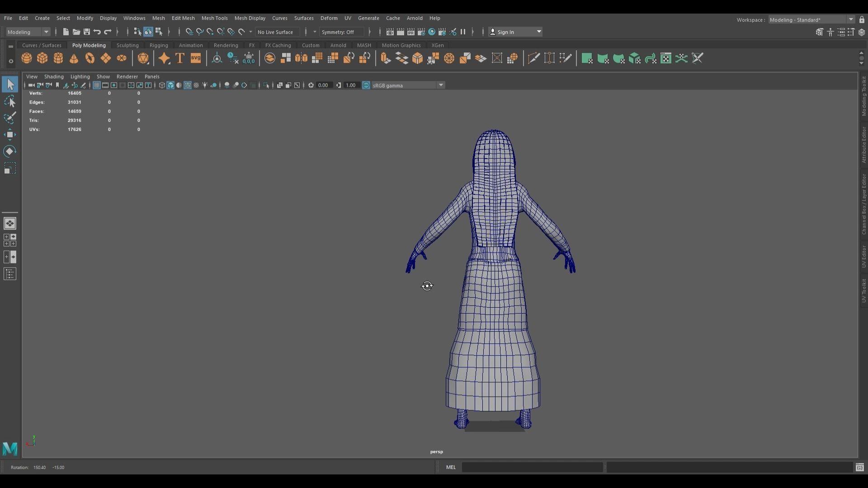Toggle wireframe on shaded in the panel toolbar

pos(188,85)
